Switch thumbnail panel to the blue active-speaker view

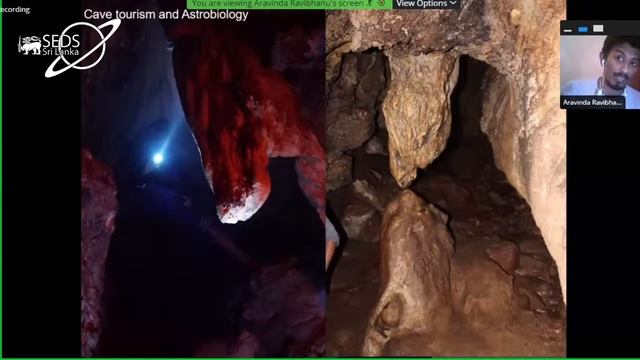(583, 29)
